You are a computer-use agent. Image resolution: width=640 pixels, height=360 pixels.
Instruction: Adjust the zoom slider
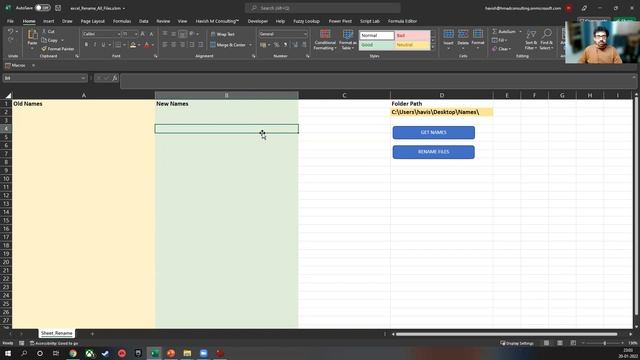[604, 343]
